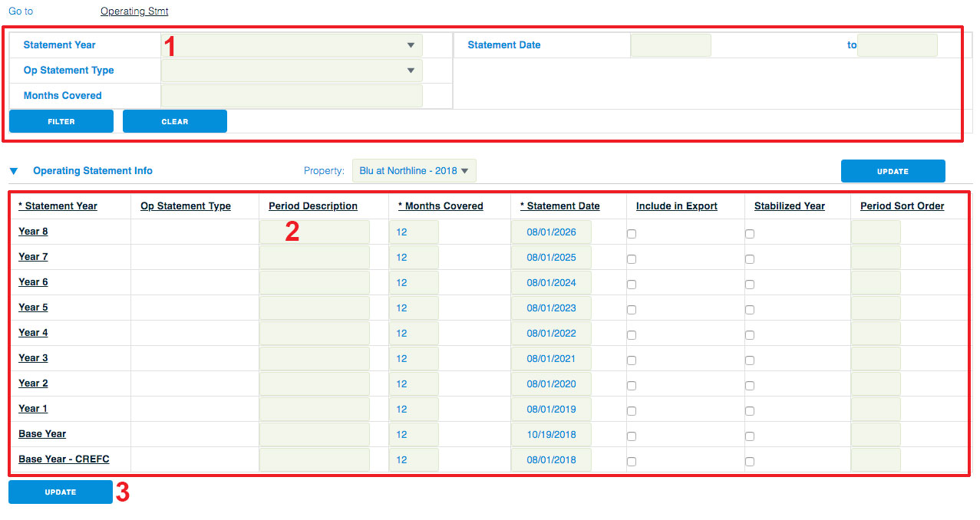Sort by the Months Covered column header
The height and width of the screenshot is (520, 980).
coord(441,206)
